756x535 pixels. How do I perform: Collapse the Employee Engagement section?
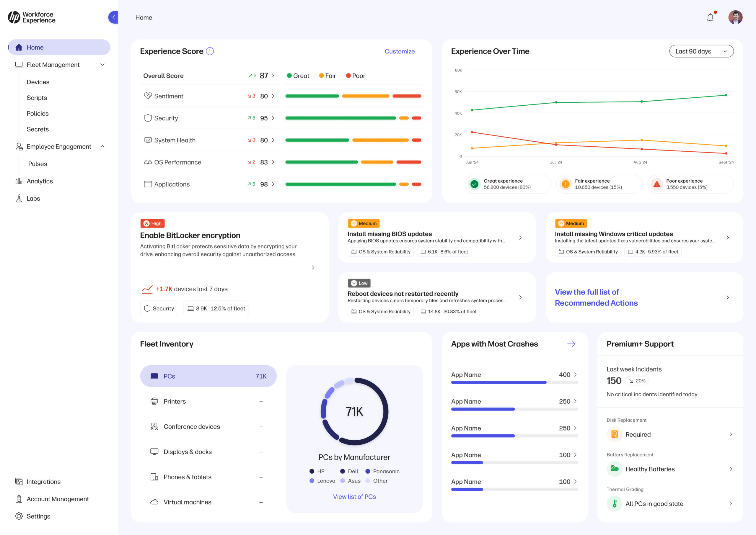pos(102,146)
